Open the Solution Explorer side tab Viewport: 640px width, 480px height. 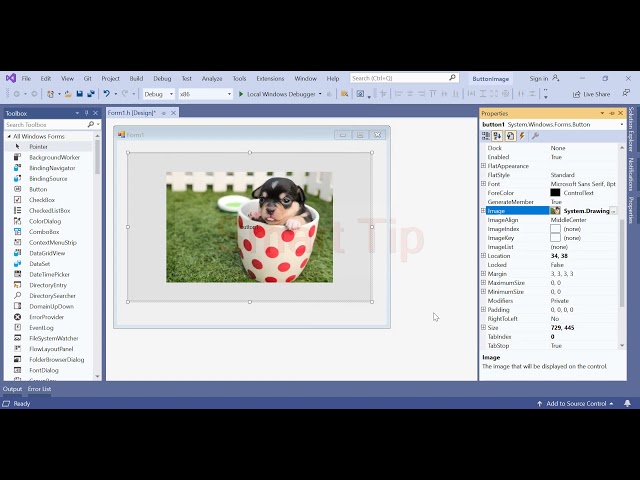coord(631,130)
